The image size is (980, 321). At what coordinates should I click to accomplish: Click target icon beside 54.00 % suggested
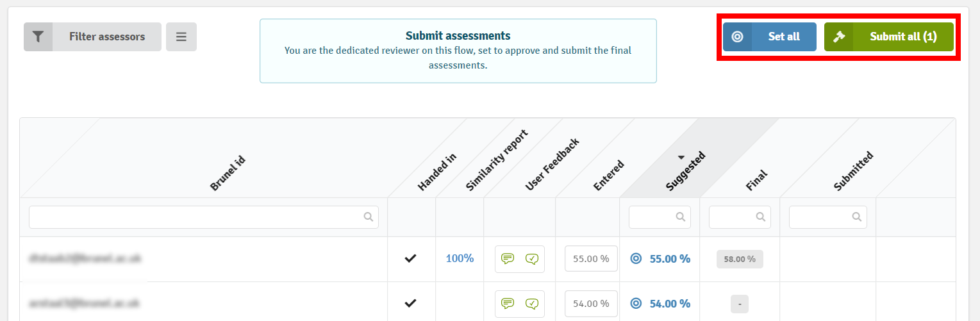(636, 304)
